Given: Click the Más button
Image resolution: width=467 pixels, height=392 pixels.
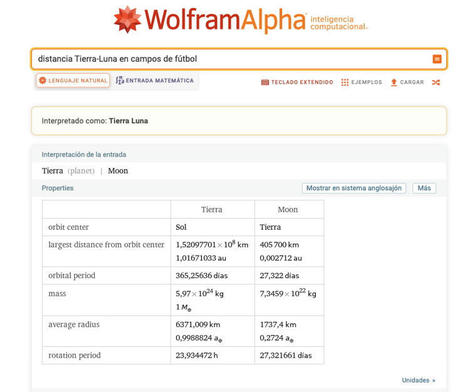Looking at the screenshot, I should click(x=424, y=188).
